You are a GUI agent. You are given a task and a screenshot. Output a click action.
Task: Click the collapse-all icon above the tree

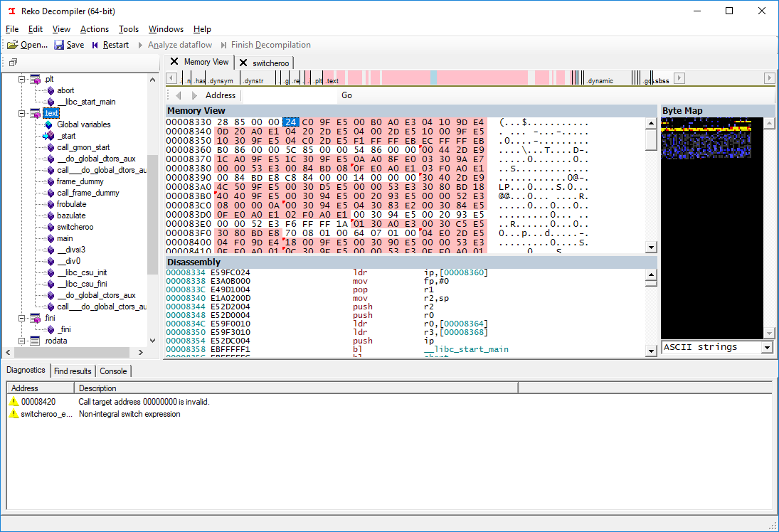13,62
